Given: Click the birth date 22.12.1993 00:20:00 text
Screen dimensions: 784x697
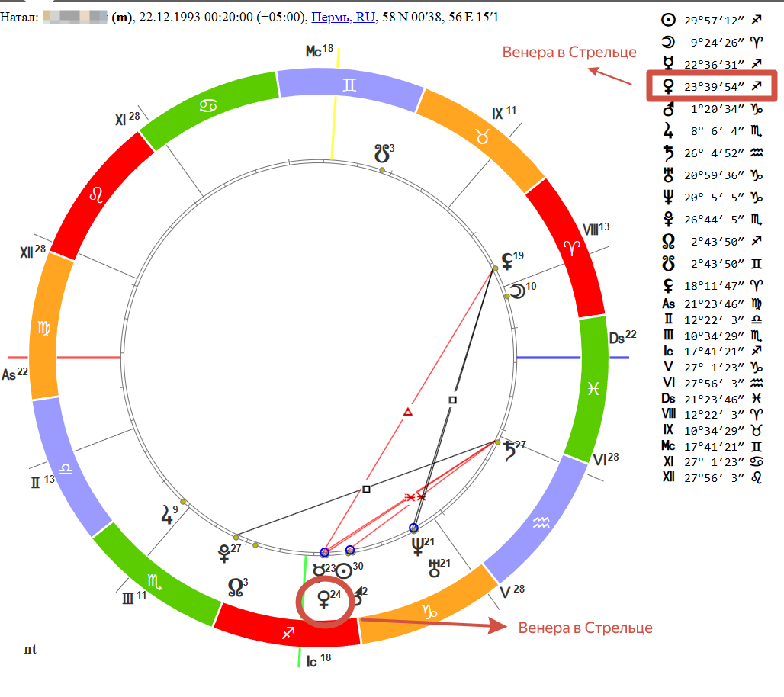Looking at the screenshot, I should [x=196, y=17].
